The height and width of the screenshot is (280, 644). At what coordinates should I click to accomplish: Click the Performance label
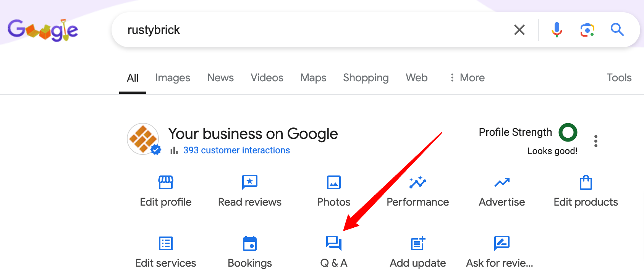418,202
